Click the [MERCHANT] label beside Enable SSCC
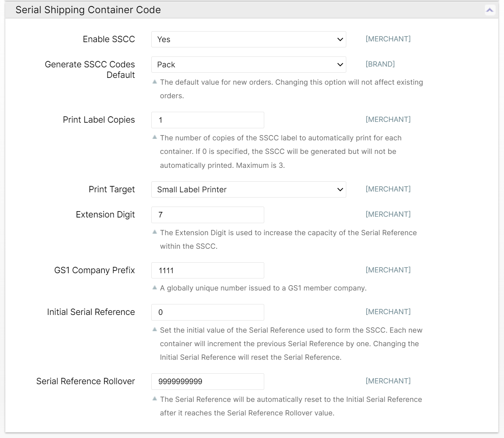This screenshot has height=438, width=504. (x=388, y=39)
